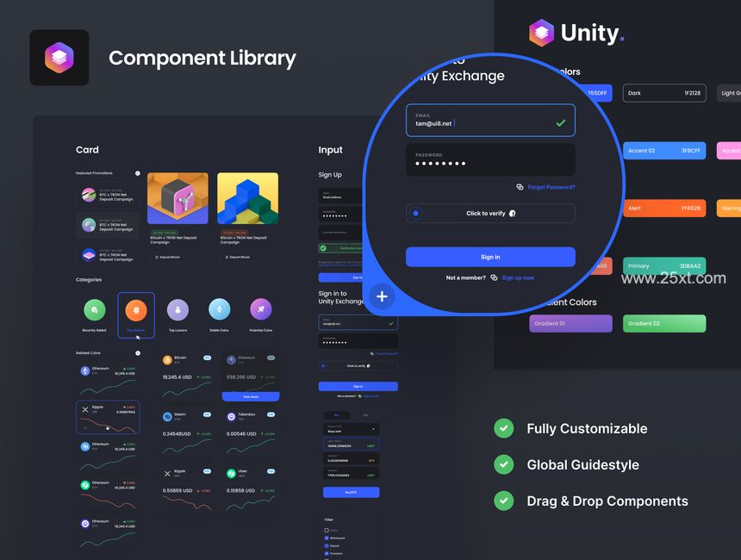Click View Asset button on Ethereum card
The width and height of the screenshot is (741, 560).
(x=251, y=396)
